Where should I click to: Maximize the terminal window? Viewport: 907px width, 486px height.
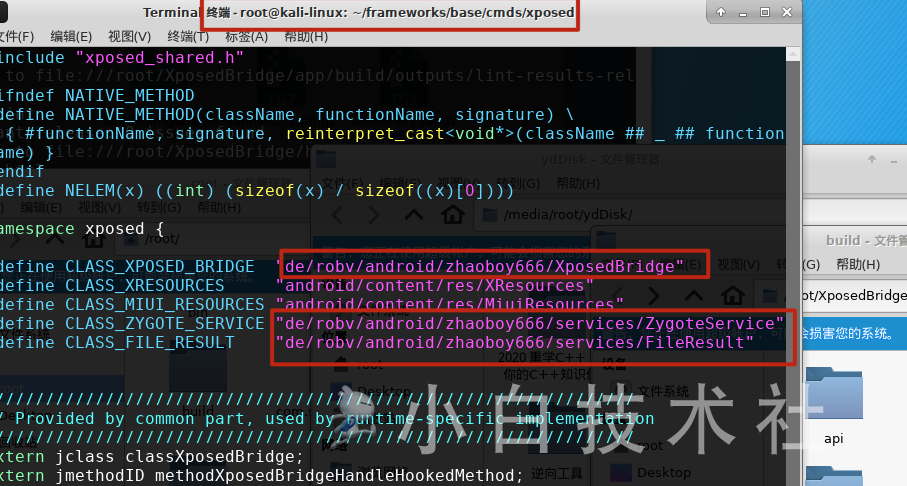click(765, 12)
